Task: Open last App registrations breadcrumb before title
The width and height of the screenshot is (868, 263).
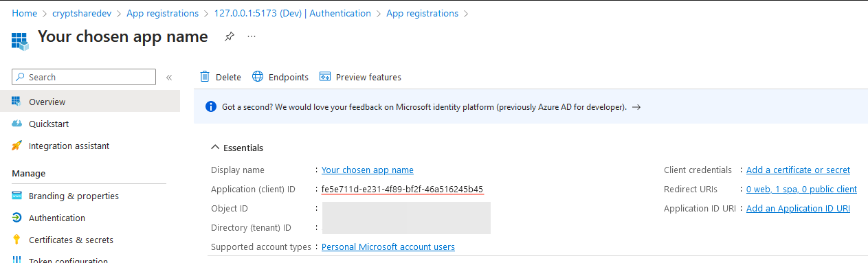Action: (x=422, y=13)
